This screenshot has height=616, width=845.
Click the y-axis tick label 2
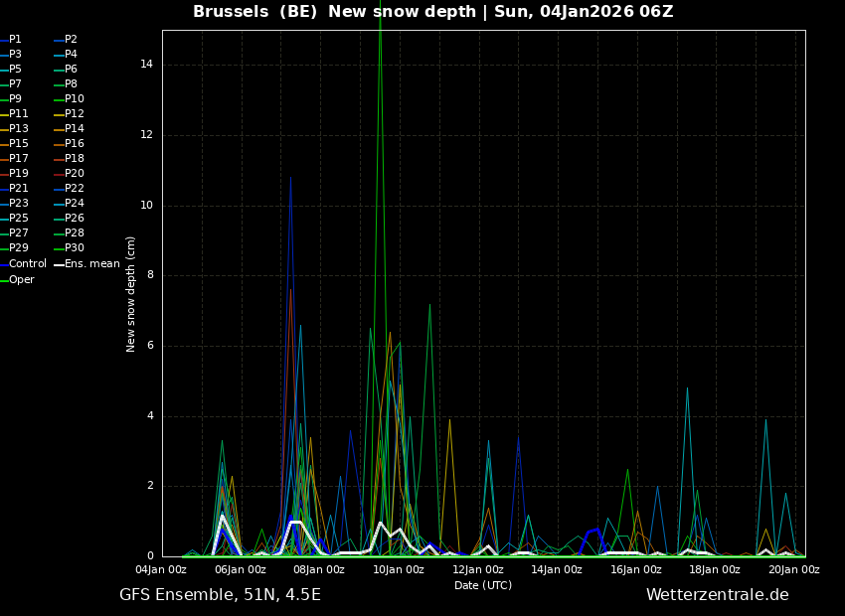coord(150,486)
